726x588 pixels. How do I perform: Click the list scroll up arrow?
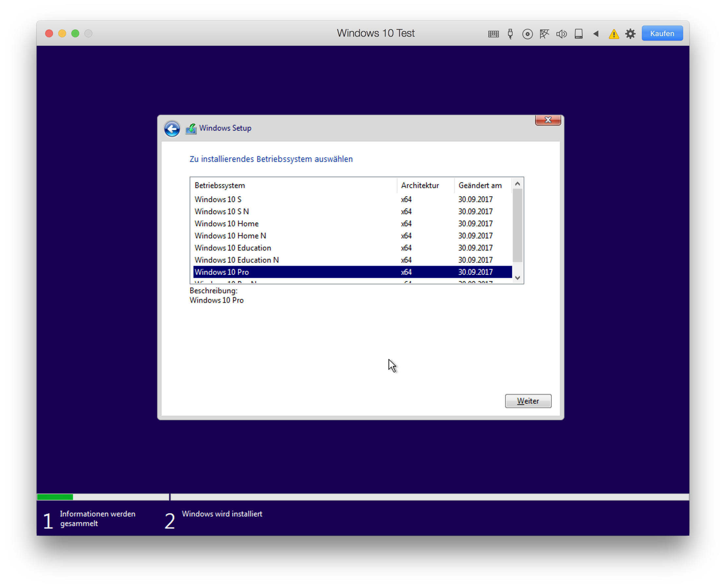[x=517, y=184]
